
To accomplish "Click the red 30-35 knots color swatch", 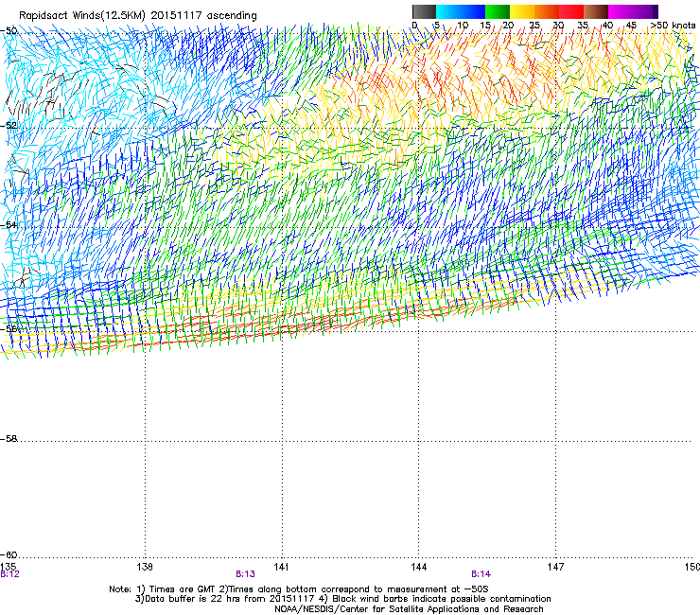I will [x=571, y=11].
